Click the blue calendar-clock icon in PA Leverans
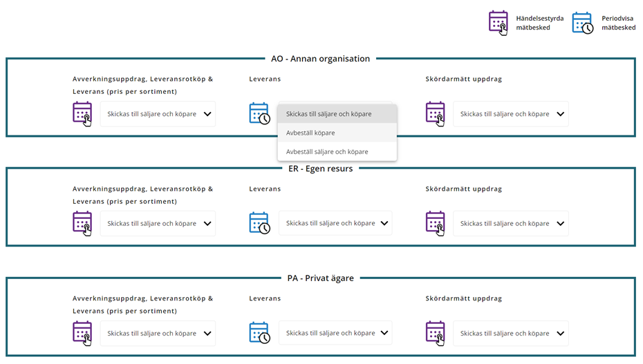Screen dimensions: 643x364 [259, 333]
